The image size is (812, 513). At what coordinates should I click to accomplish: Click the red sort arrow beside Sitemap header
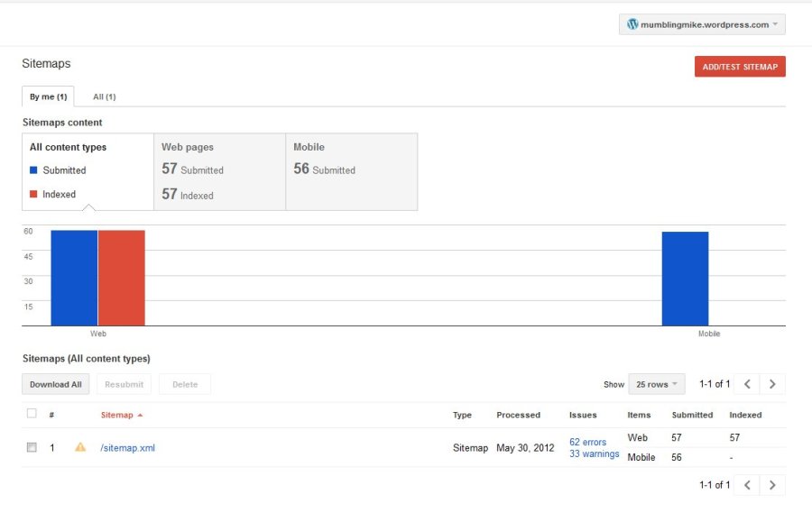[x=140, y=416]
